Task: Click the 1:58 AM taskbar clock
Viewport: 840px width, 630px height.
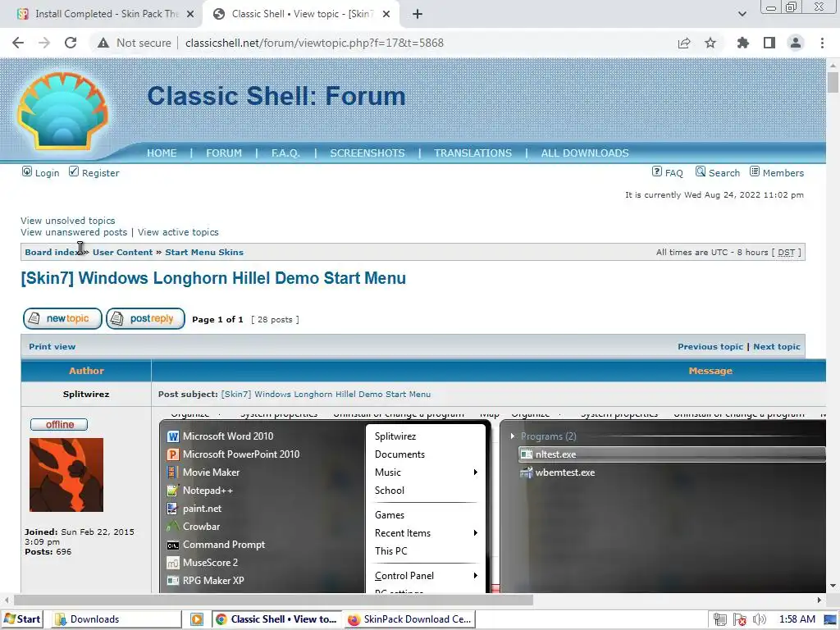Action: coord(797,619)
